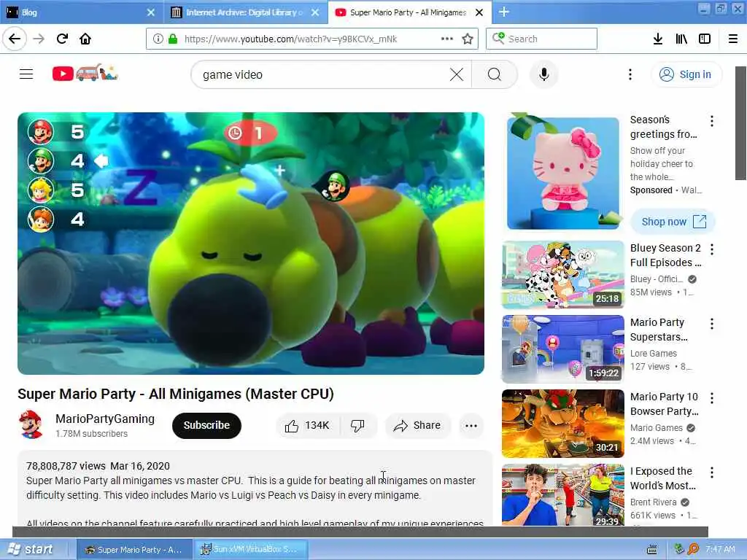Viewport: 747px width, 560px height.
Task: Click the taskbar clock 7:47 AM
Action: click(720, 549)
